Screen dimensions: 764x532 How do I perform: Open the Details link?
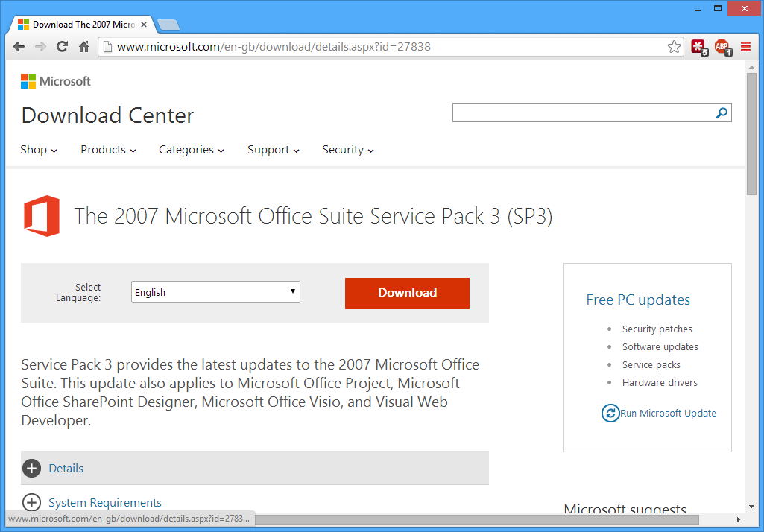(66, 468)
